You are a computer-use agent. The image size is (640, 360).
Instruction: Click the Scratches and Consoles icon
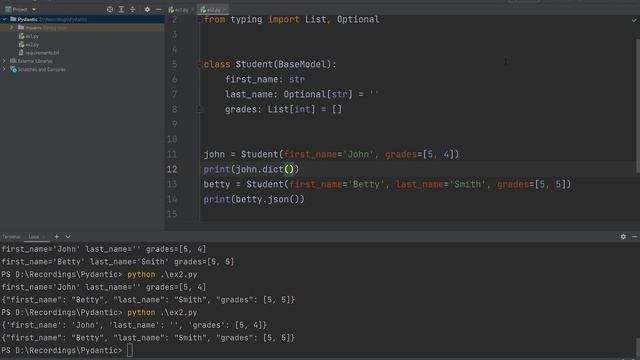point(13,69)
